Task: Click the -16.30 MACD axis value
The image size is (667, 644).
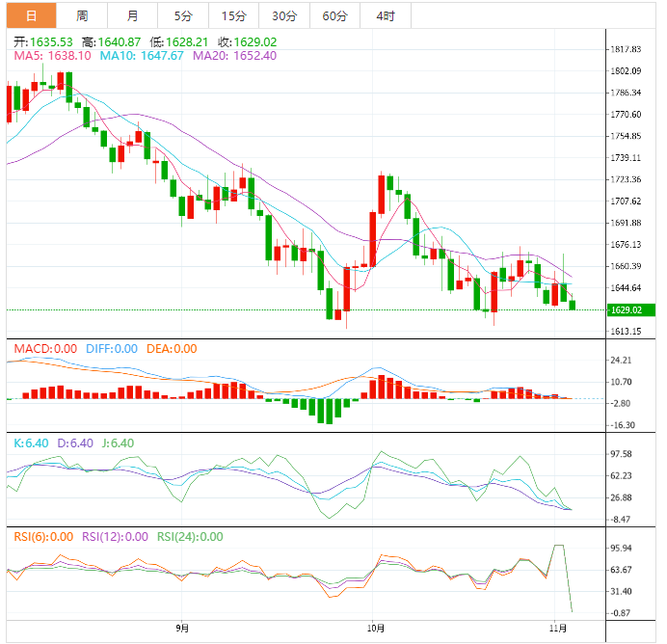Action: (x=623, y=425)
